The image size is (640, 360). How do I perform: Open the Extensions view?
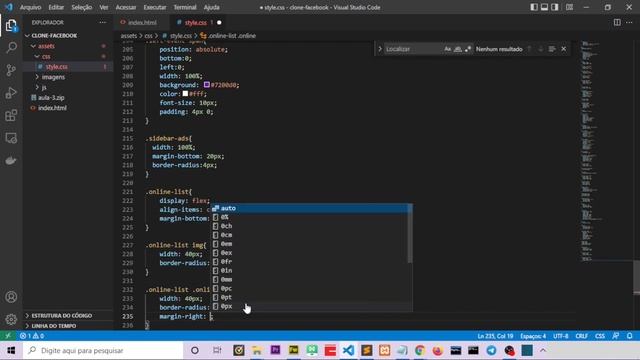pos(11,116)
